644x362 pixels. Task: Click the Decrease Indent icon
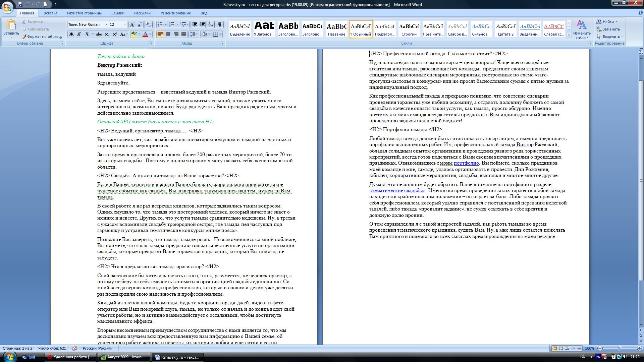[194, 24]
